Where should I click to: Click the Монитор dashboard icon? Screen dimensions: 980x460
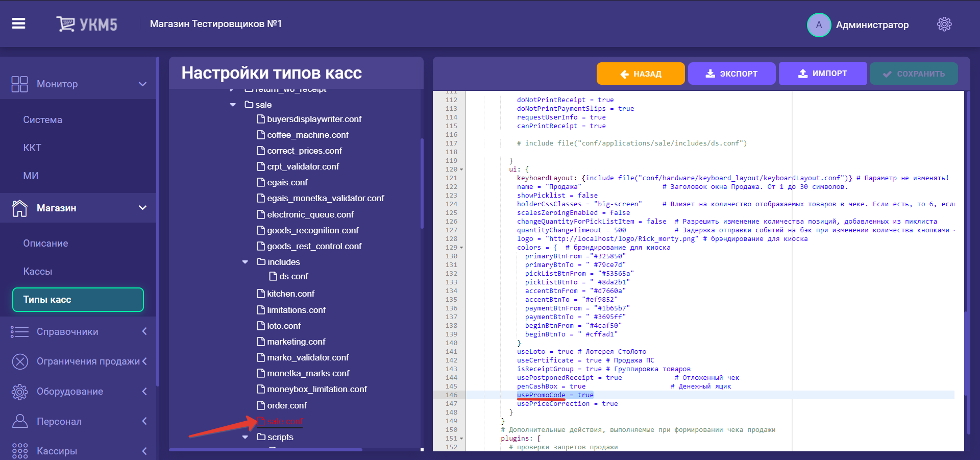pyautogui.click(x=19, y=84)
